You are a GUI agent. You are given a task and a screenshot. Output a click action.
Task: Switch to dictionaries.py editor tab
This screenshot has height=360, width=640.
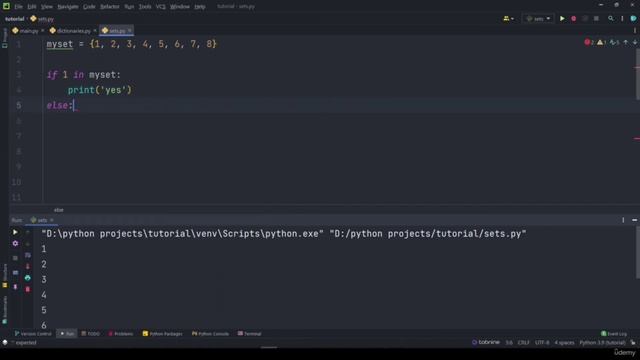pos(73,31)
